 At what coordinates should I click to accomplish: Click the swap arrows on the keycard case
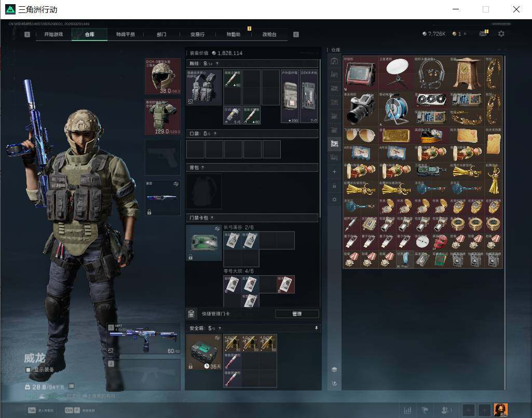tap(217, 229)
